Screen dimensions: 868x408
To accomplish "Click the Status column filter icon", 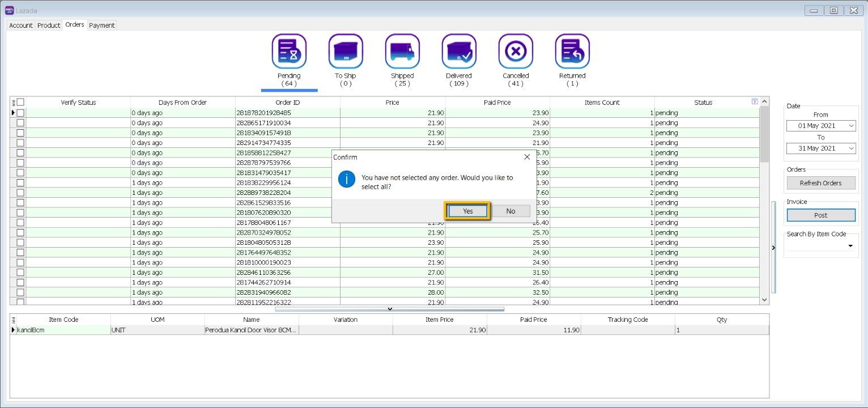I will (754, 101).
